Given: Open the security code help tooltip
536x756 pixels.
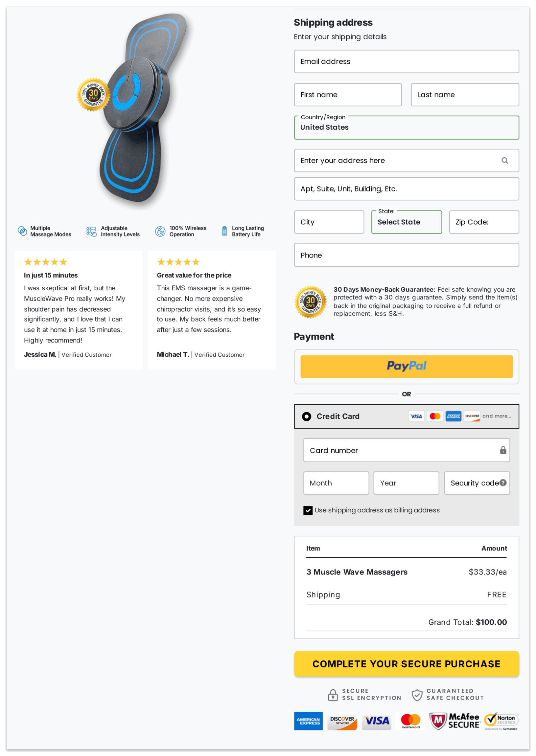Looking at the screenshot, I should [503, 482].
